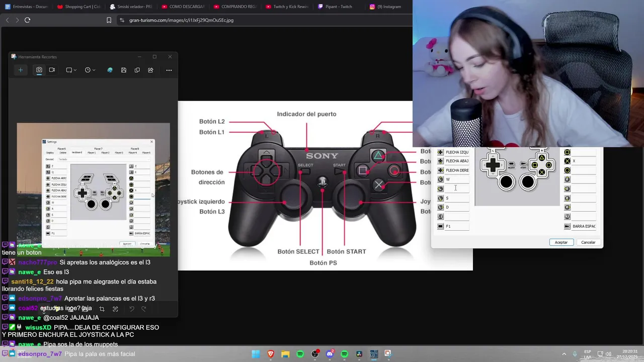This screenshot has height=362, width=644.
Task: Copy the snip to clipboard
Action: tap(137, 70)
